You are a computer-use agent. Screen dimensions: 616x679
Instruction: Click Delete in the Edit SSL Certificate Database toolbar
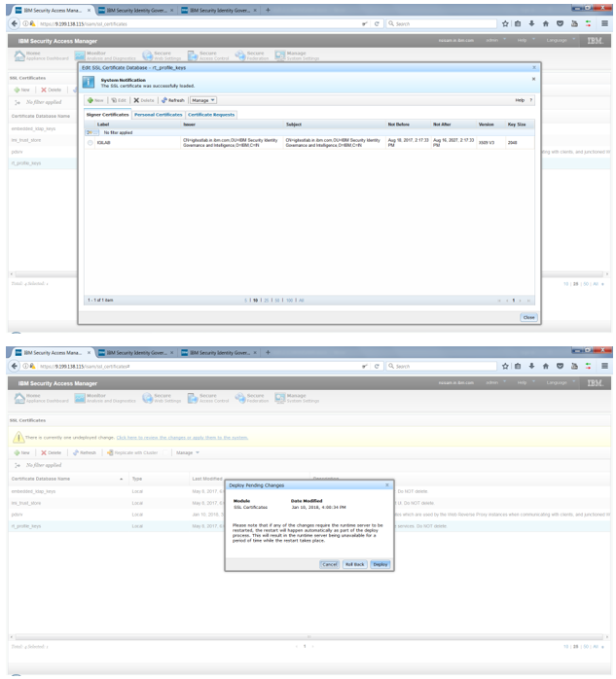pos(144,100)
